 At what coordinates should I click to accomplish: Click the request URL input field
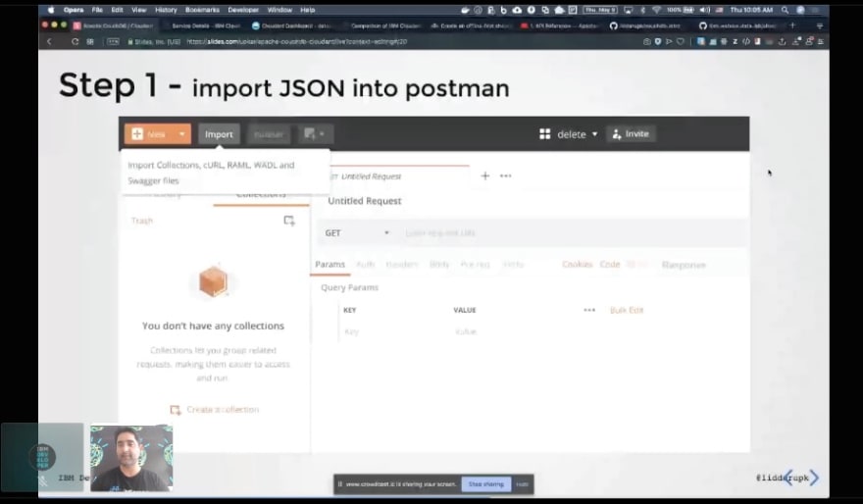[x=573, y=232]
